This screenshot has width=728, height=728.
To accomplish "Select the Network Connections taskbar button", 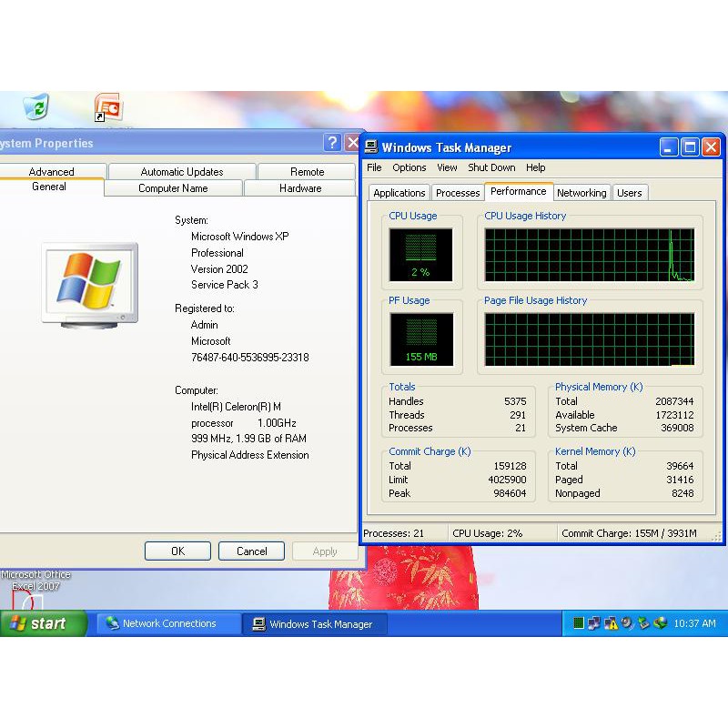I will [168, 623].
